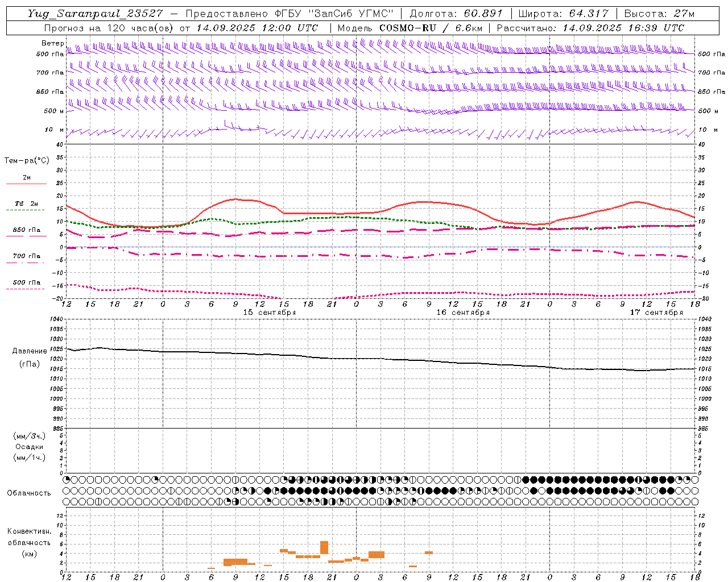Click the station title Yug_Saranpaul_23527
The width and height of the screenshot is (728, 582).
96,14
